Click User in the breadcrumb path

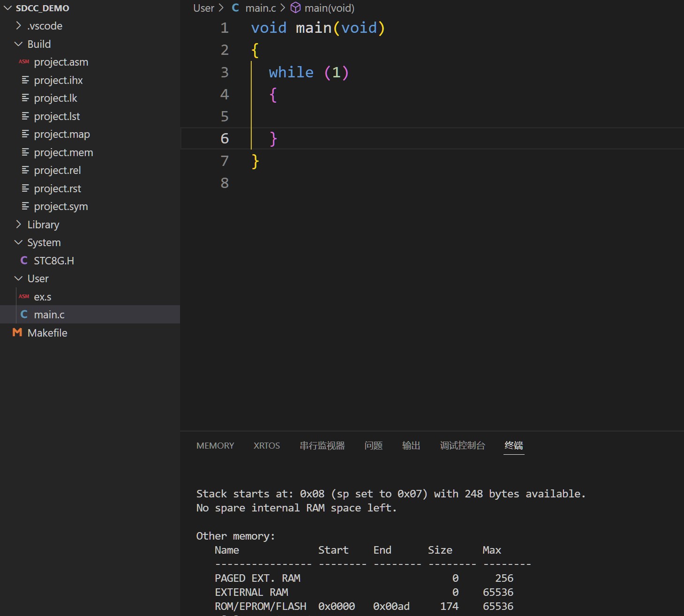(203, 8)
